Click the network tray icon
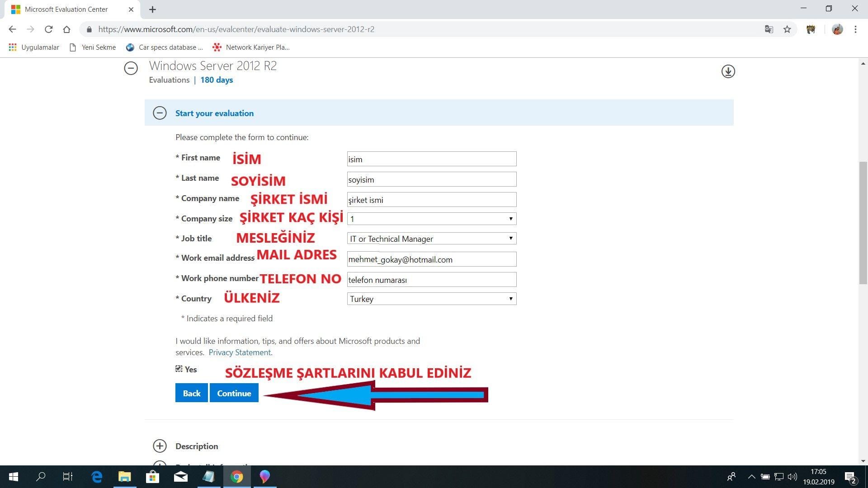The width and height of the screenshot is (868, 488). pyautogui.click(x=779, y=477)
